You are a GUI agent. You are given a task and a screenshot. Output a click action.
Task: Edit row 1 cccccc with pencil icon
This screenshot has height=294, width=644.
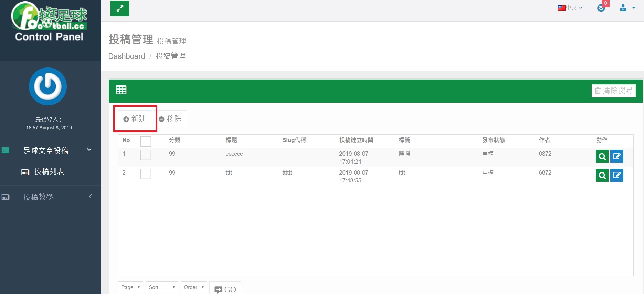coord(617,156)
